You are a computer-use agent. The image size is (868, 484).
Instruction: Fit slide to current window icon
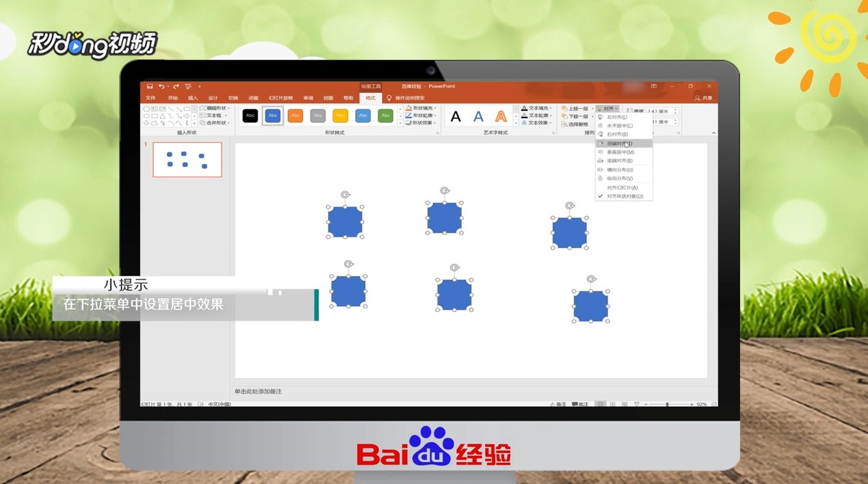click(714, 404)
